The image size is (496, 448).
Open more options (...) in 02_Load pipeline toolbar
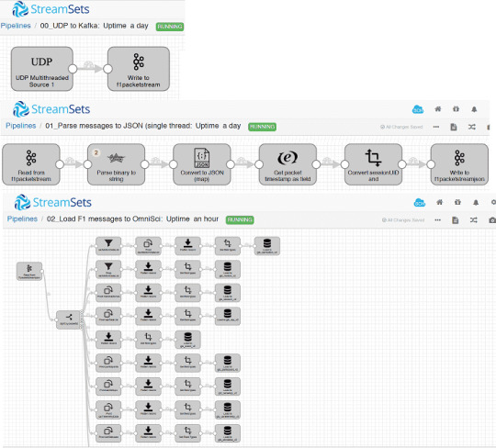[x=437, y=220]
